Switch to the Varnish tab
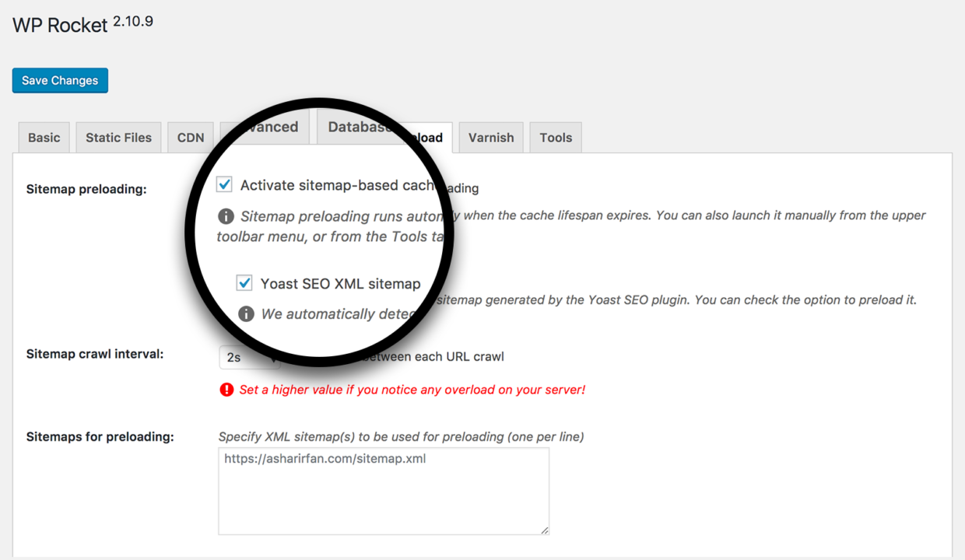 (490, 137)
